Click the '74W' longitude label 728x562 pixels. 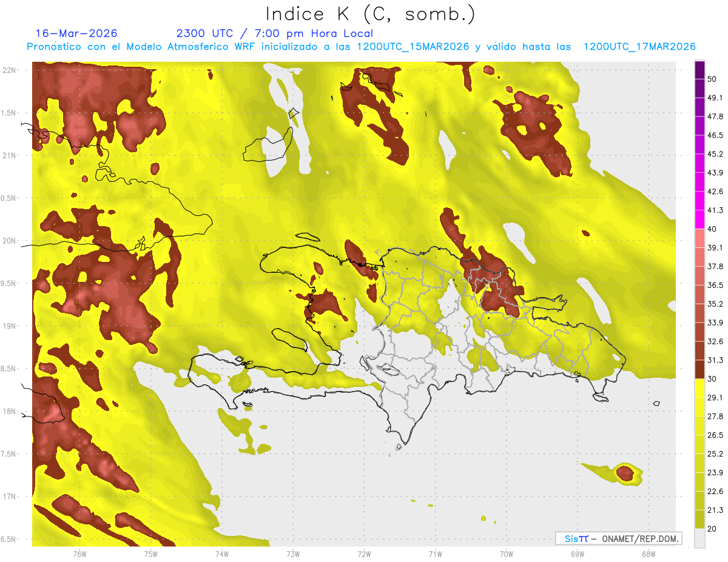pos(221,554)
